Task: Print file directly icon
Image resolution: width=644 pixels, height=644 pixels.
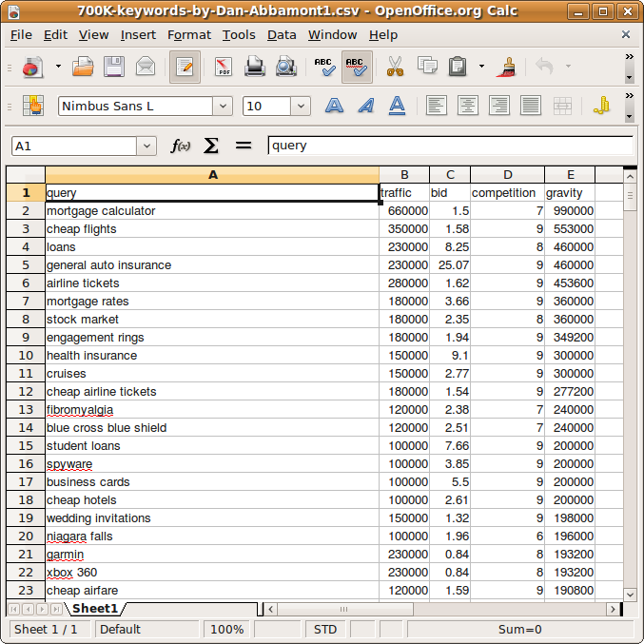Action: coord(255,67)
